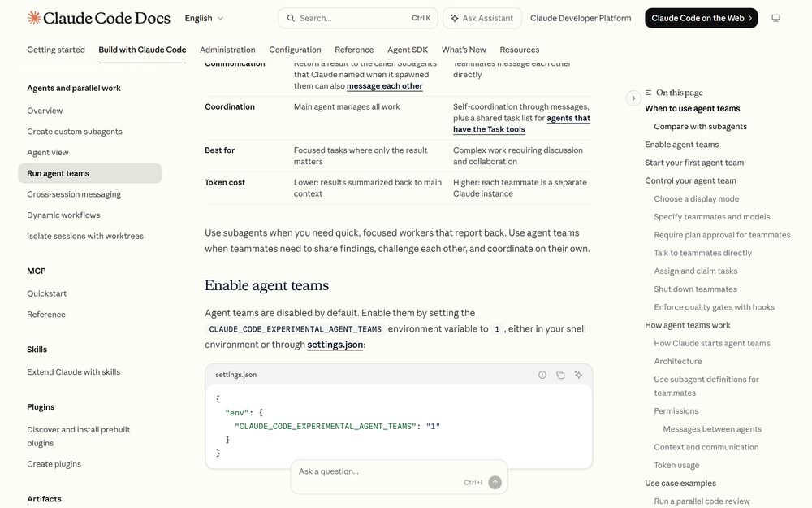Viewport: 812px width, 508px height.
Task: Open the Resources tab
Action: point(520,50)
